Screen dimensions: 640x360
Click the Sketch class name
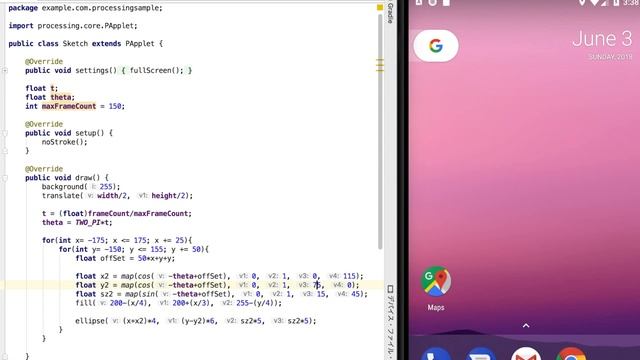click(x=75, y=44)
